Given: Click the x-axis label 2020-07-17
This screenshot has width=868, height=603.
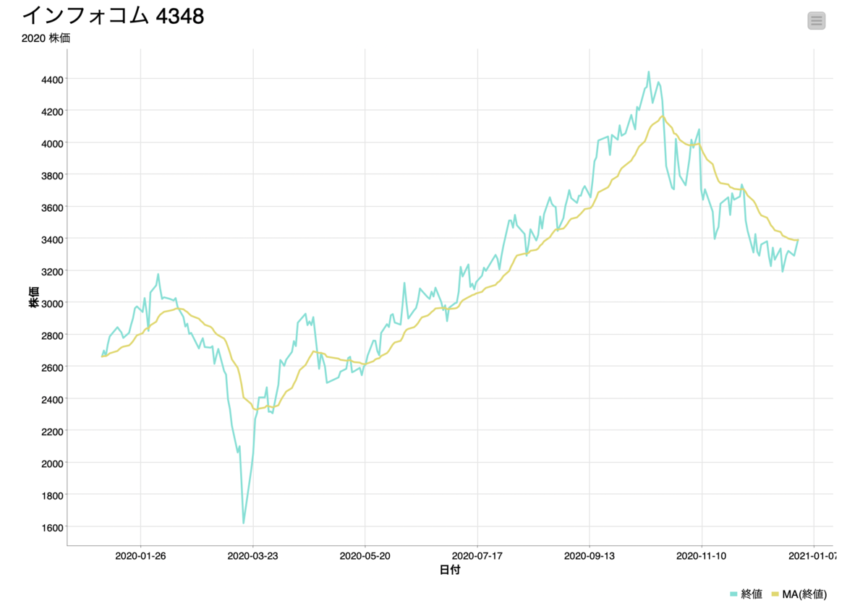Looking at the screenshot, I should pyautogui.click(x=477, y=556).
